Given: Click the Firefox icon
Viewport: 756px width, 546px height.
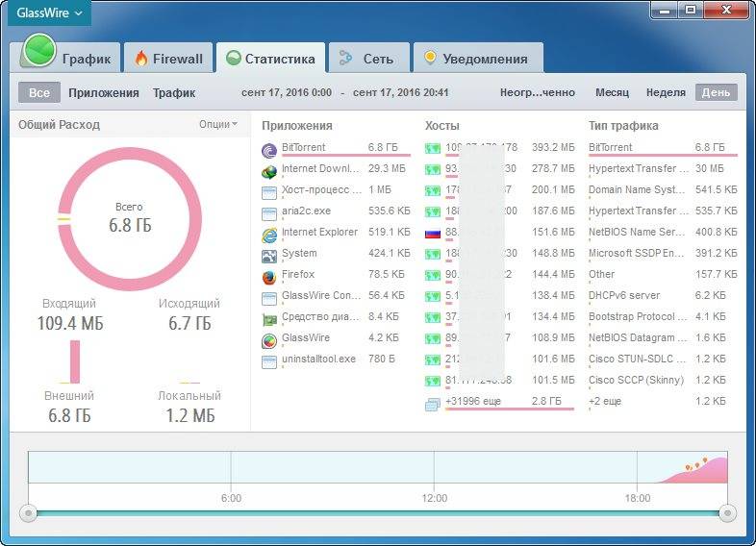Looking at the screenshot, I should [269, 277].
